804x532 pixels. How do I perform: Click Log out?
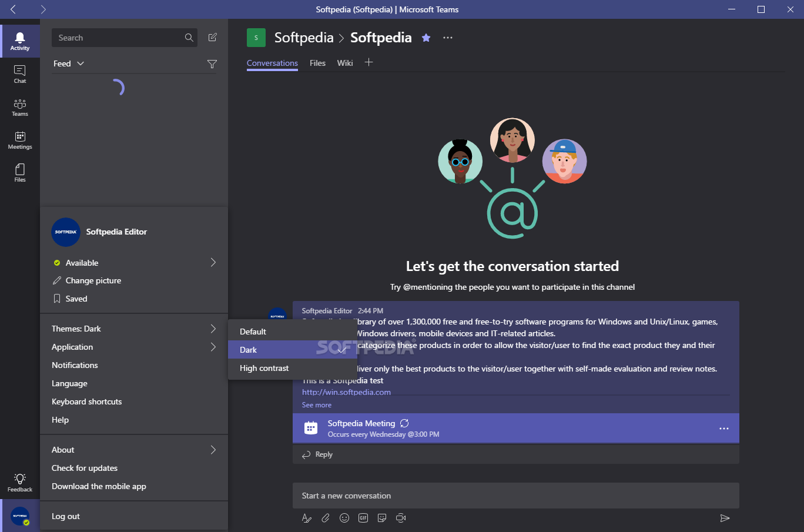pyautogui.click(x=66, y=516)
